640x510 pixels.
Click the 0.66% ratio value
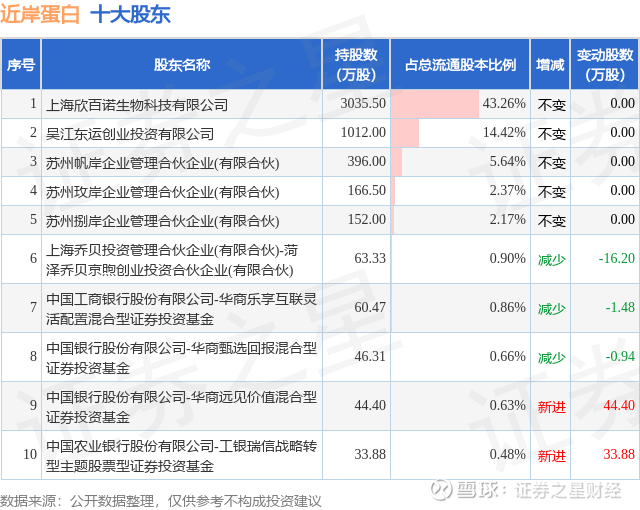point(507,356)
